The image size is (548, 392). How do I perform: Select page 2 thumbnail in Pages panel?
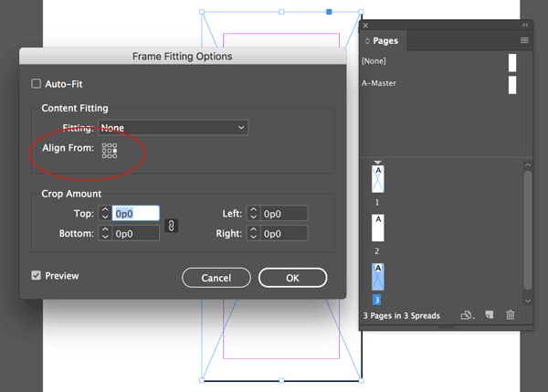pos(378,228)
